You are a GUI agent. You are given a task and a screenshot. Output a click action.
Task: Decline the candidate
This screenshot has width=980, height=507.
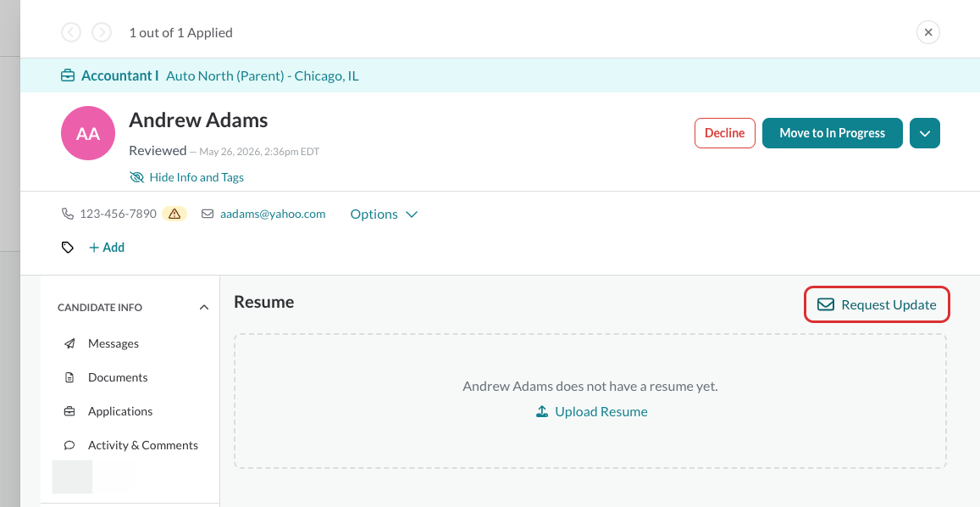point(725,133)
